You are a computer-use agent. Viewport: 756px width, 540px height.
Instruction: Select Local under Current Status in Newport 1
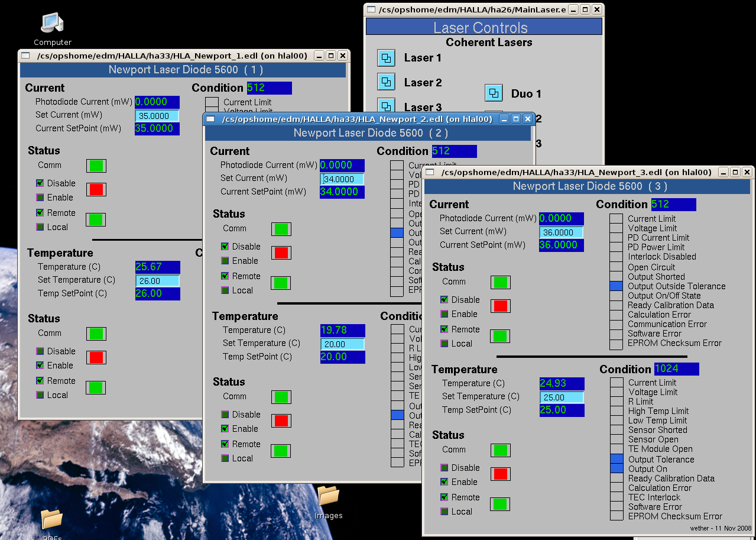40,227
